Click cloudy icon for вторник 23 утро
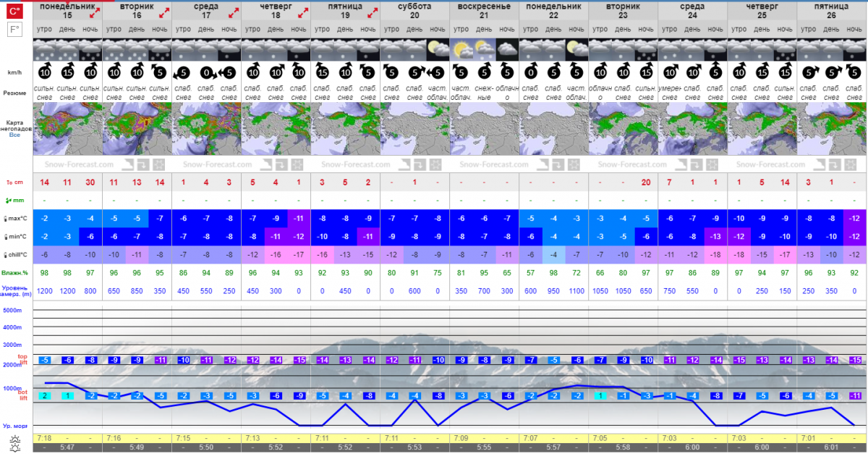The height and width of the screenshot is (454, 868). tap(600, 49)
